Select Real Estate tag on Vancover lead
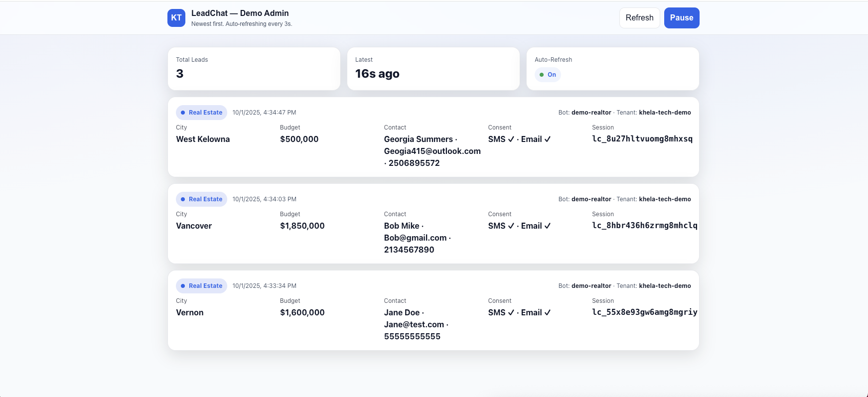 point(201,199)
